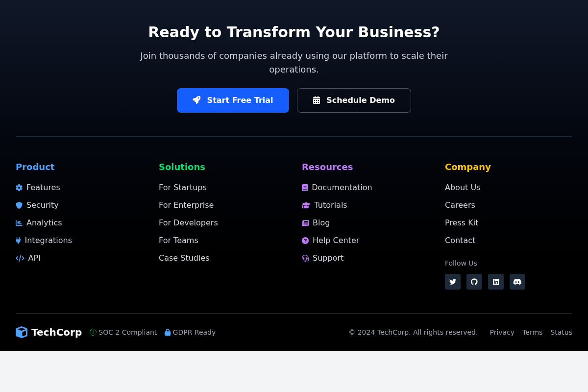This screenshot has width=588, height=392.
Task: Open the Support link
Action: [323, 258]
